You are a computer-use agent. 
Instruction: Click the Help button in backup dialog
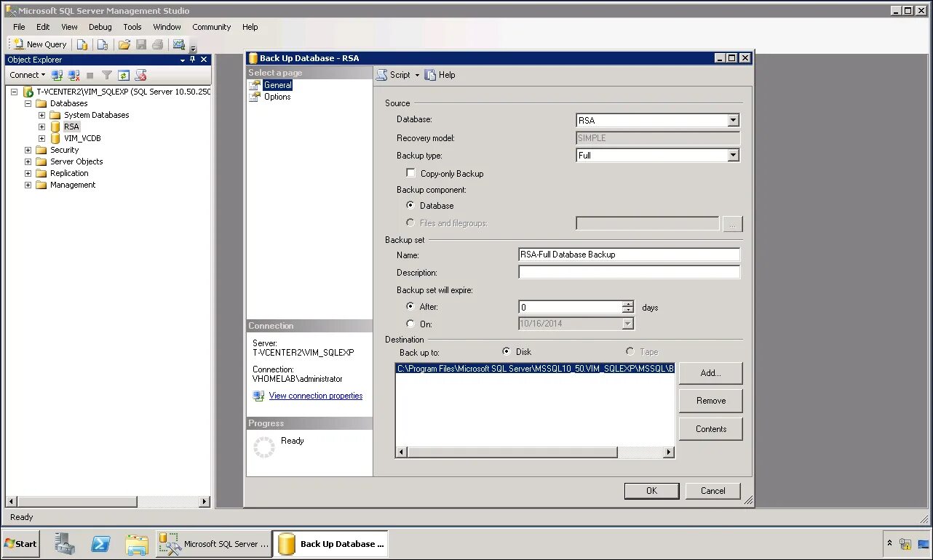(440, 75)
